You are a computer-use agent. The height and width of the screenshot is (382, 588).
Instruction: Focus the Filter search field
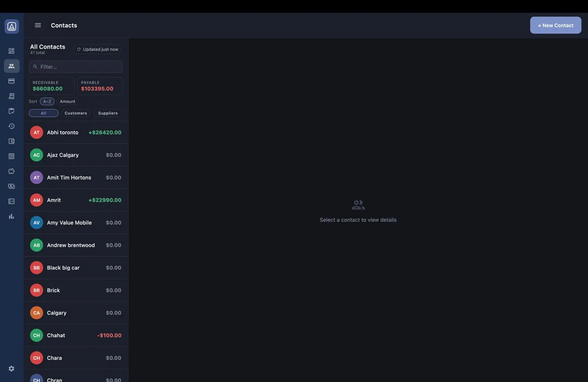[76, 67]
